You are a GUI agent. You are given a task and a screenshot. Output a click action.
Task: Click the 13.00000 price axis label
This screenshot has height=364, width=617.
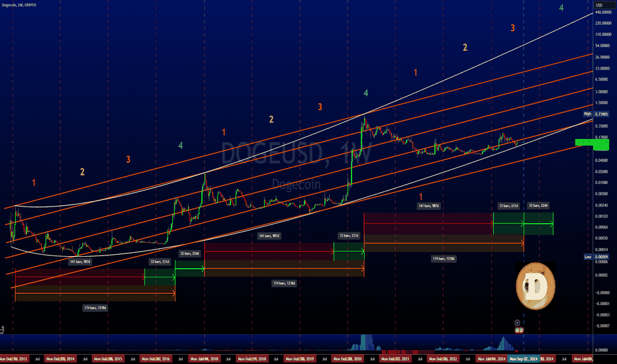coord(603,68)
